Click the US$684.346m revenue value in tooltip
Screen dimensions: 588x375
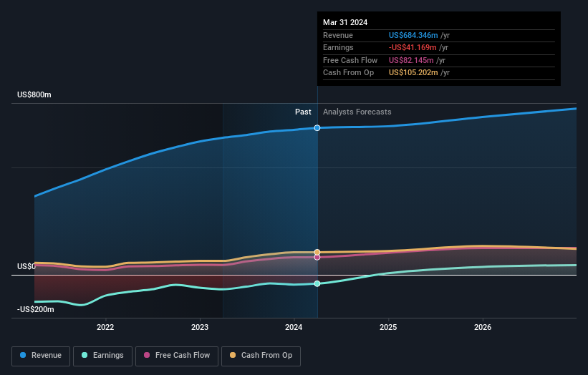413,35
